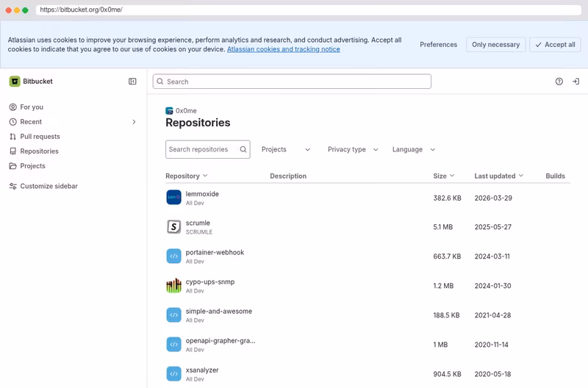Open the xsanalyzer repository avatar
588x388 pixels.
point(173,374)
